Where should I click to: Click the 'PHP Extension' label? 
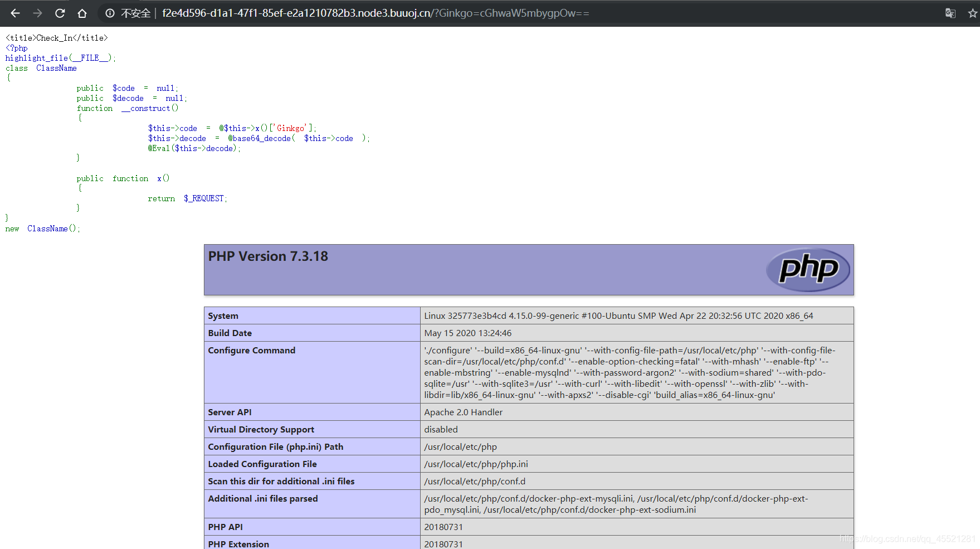238,544
